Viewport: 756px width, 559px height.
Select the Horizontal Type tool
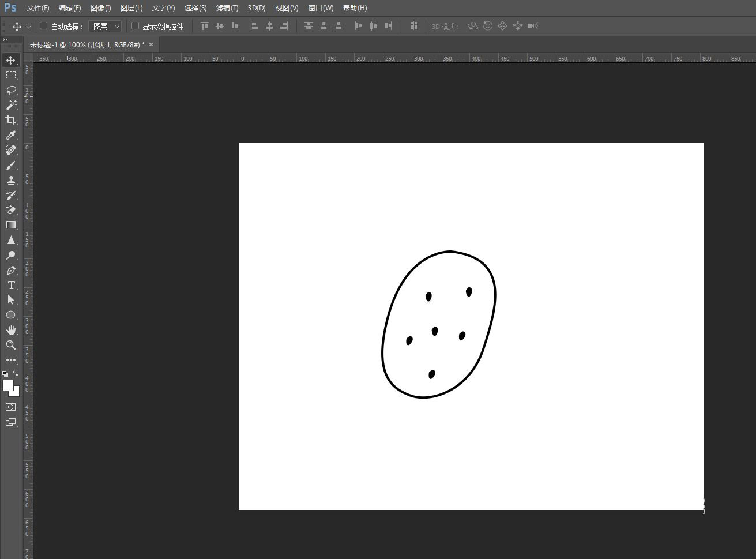(10, 285)
